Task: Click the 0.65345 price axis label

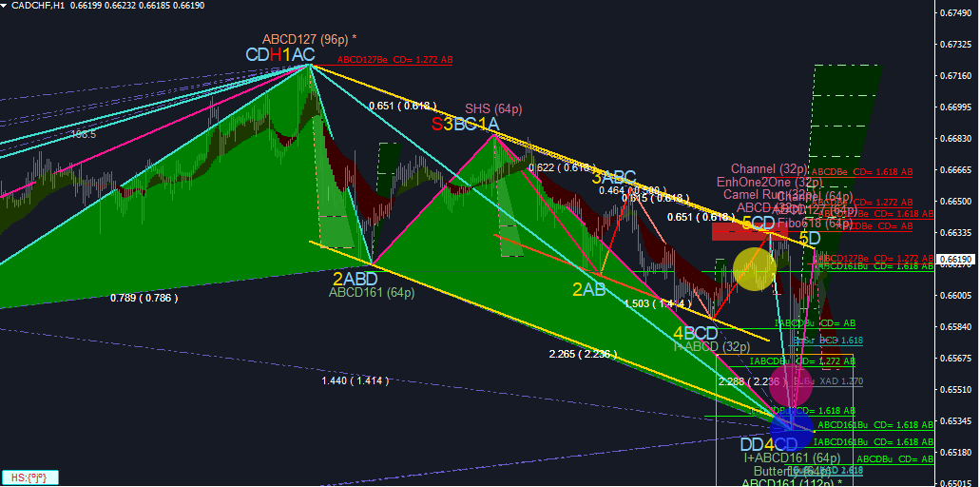Action: (956, 420)
